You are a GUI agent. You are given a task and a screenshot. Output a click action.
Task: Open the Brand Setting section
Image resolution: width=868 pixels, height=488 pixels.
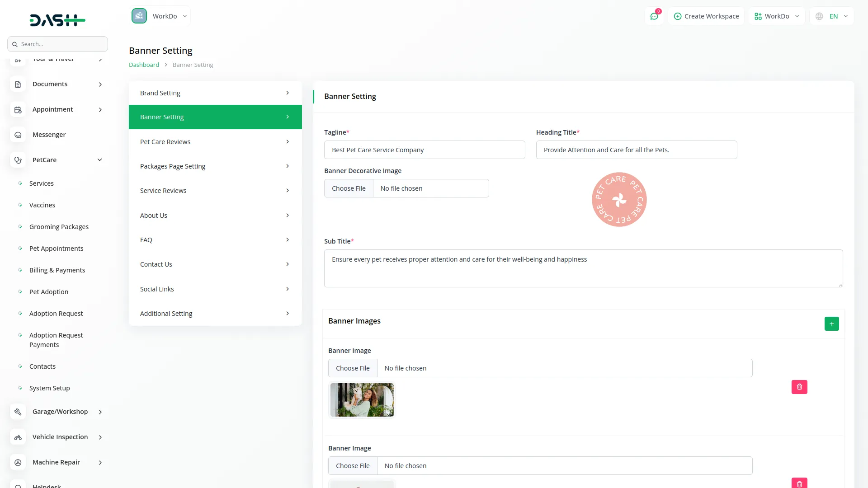(215, 93)
